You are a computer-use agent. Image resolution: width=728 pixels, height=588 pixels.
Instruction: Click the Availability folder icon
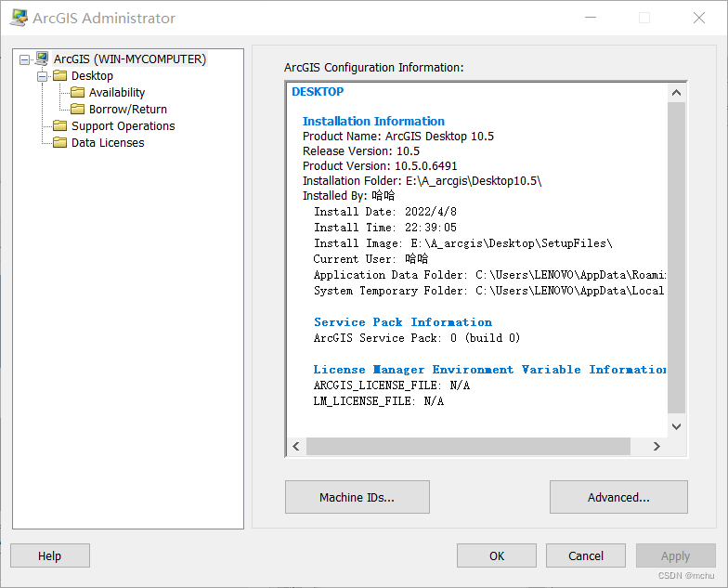78,92
